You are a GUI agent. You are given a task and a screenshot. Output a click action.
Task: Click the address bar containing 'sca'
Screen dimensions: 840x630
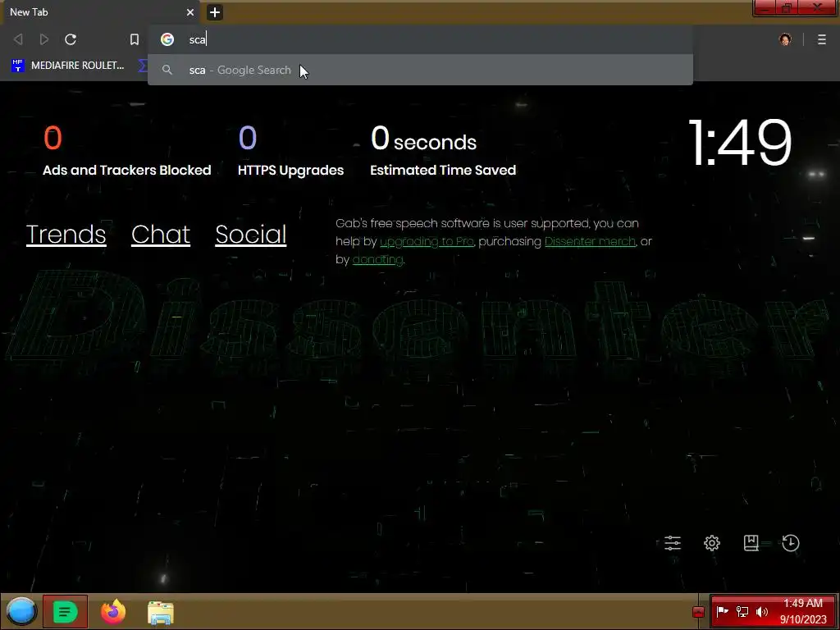click(x=420, y=39)
